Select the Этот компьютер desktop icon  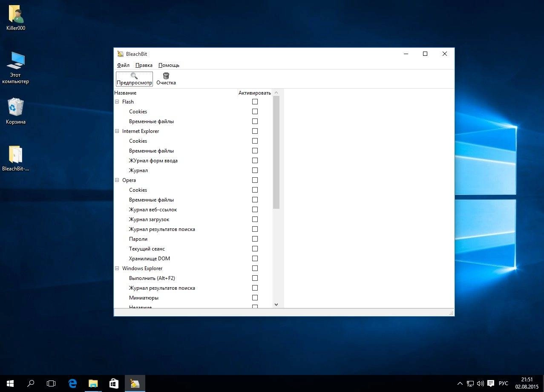(x=16, y=68)
